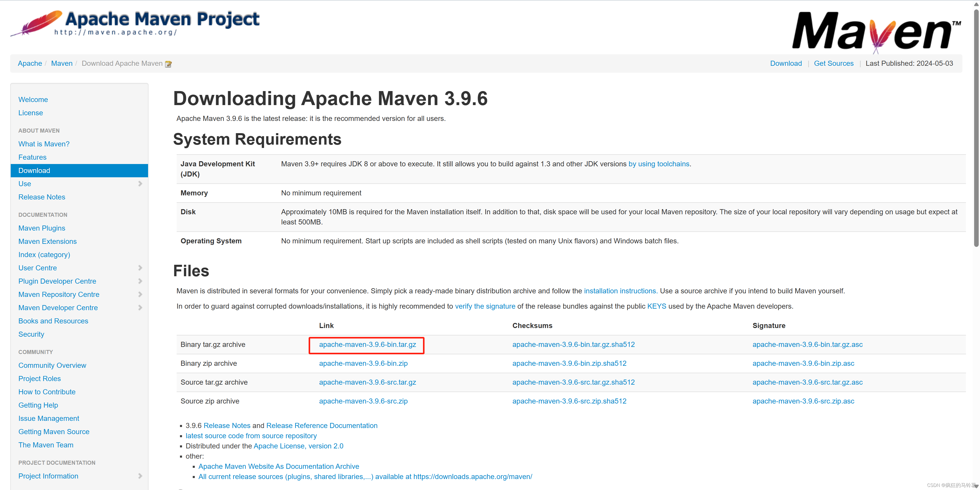This screenshot has width=980, height=490.
Task: Expand the Use submenu chevron
Action: 140,184
